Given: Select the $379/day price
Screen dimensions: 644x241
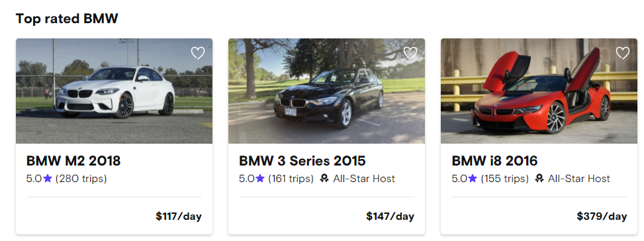Looking at the screenshot, I should (602, 217).
